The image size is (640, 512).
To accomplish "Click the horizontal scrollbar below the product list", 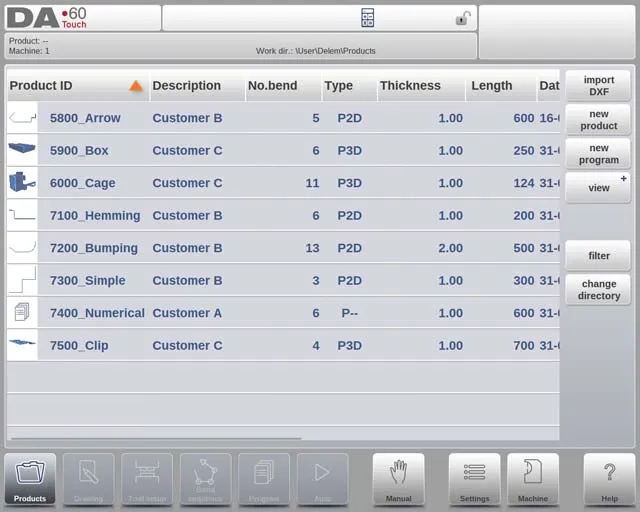I will click(155, 438).
